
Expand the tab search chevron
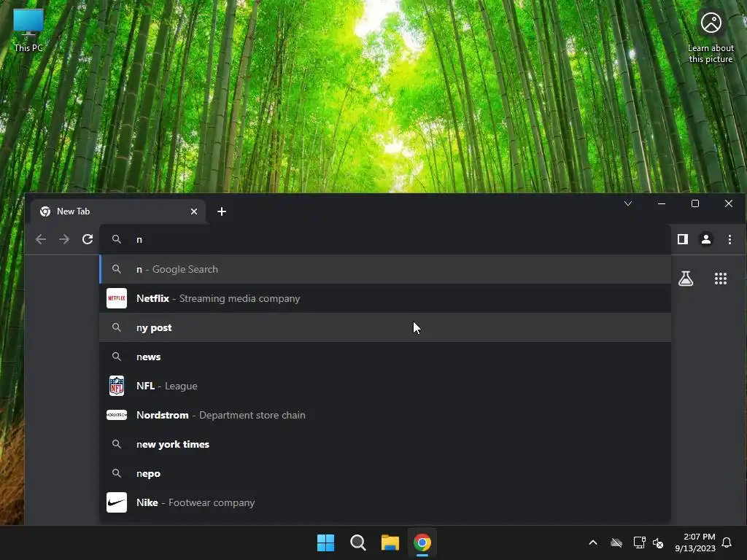[x=628, y=204]
